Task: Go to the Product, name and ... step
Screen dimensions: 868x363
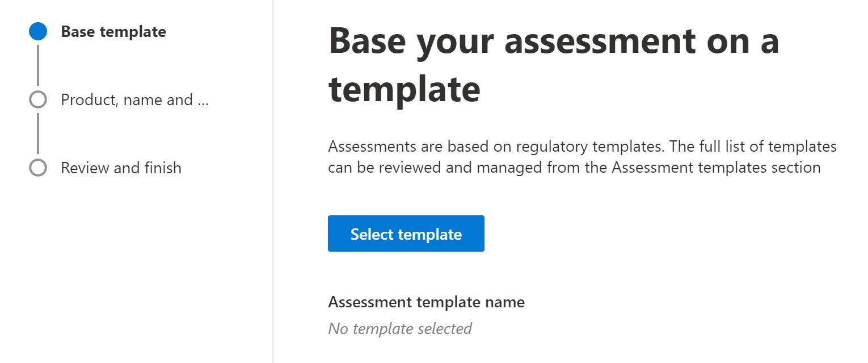Action: point(134,100)
